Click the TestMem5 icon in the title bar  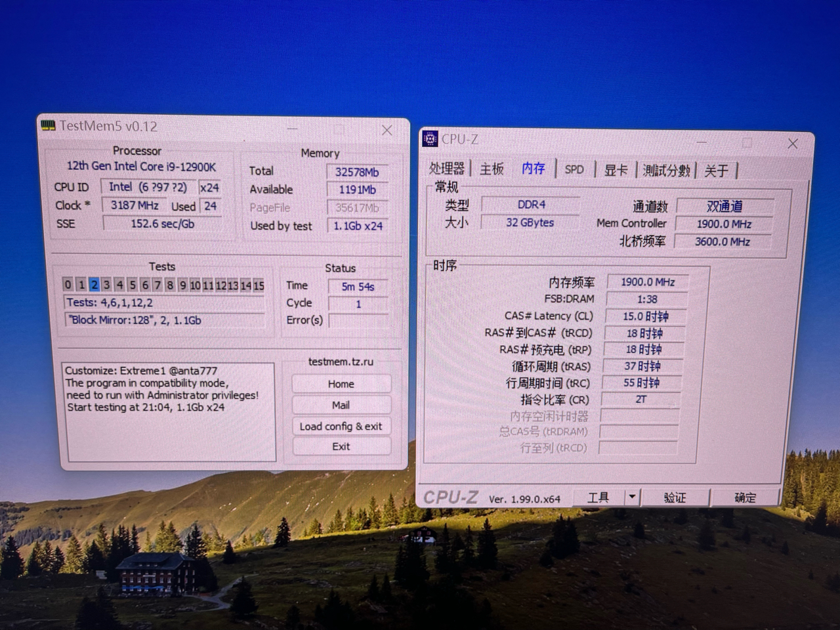click(x=47, y=126)
